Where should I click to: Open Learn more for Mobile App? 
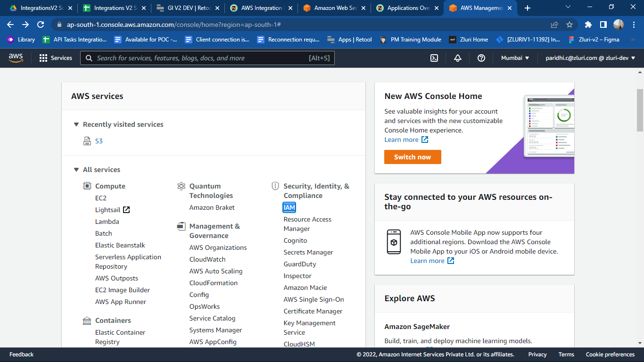tap(432, 261)
